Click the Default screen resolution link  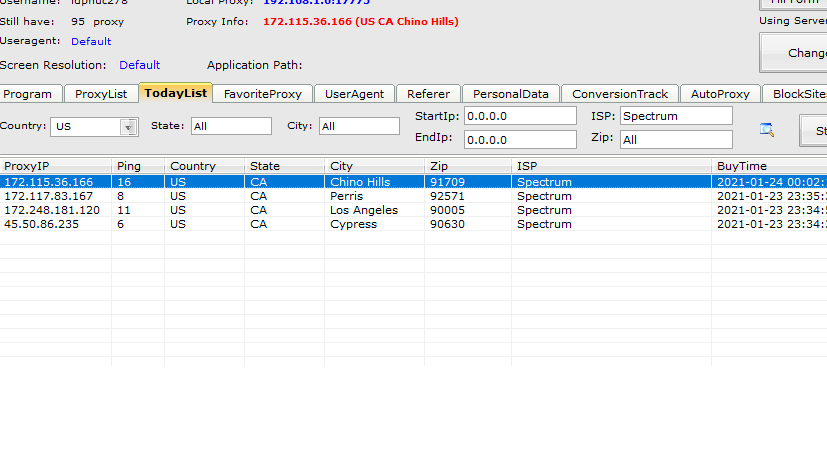click(140, 65)
